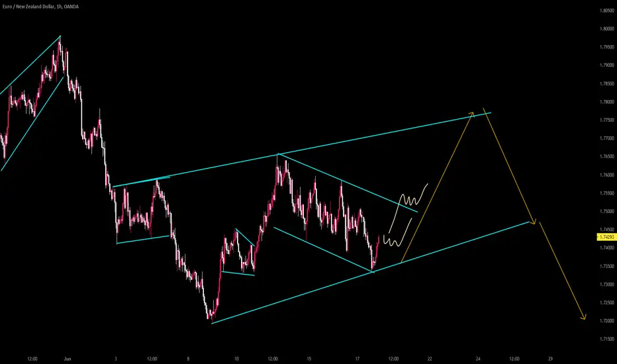Click the 1.78000 price axis label

click(607, 102)
